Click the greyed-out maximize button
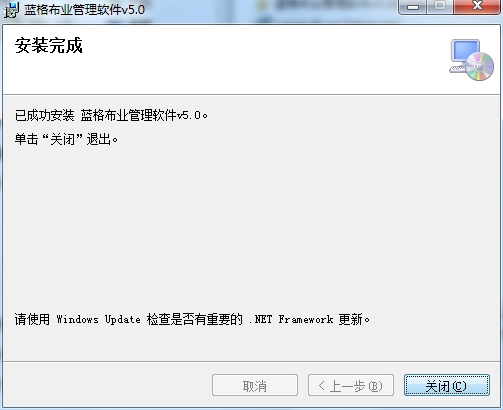This screenshot has height=410, width=503. 440,7
